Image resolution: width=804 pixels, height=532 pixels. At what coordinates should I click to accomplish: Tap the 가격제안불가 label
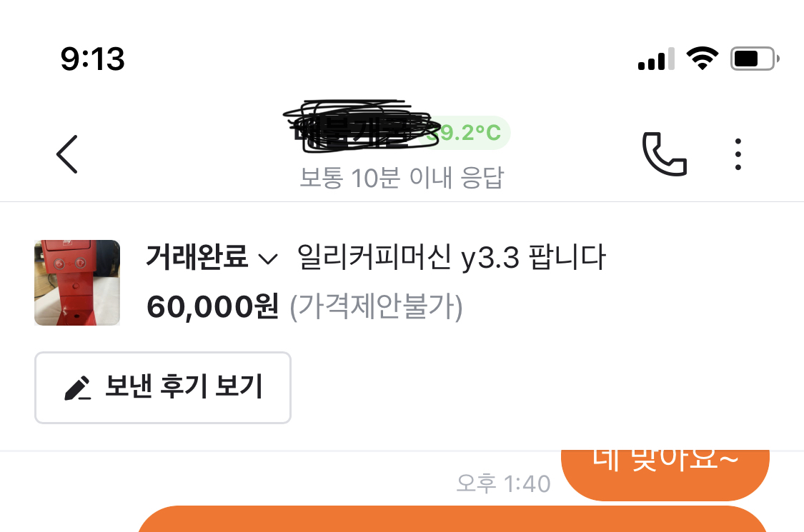tap(377, 307)
